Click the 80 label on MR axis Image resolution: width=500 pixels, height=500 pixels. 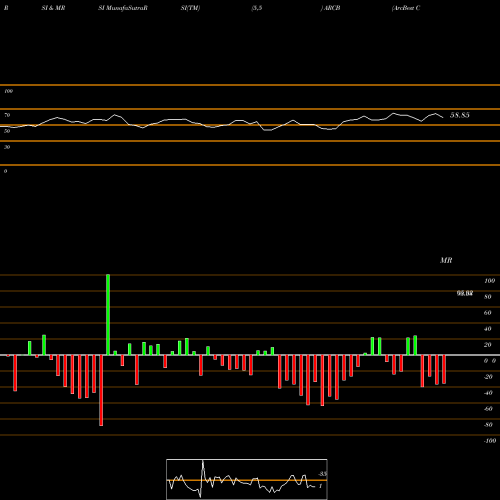pos(488,297)
